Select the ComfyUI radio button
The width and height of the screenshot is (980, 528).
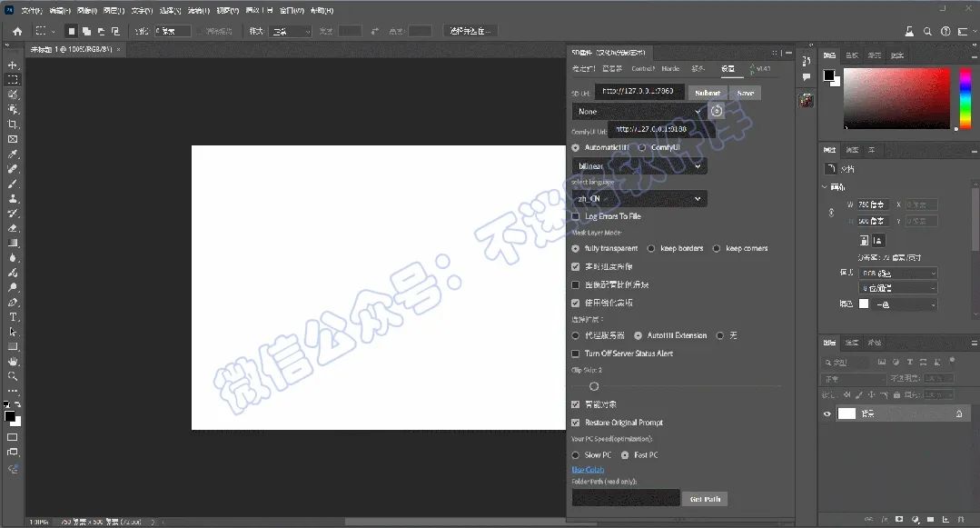(x=642, y=147)
